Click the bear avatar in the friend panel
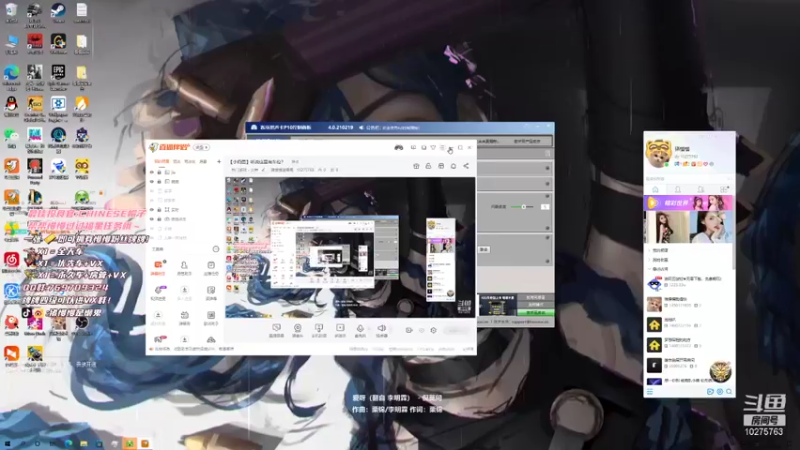The image size is (800, 450). pos(658,153)
